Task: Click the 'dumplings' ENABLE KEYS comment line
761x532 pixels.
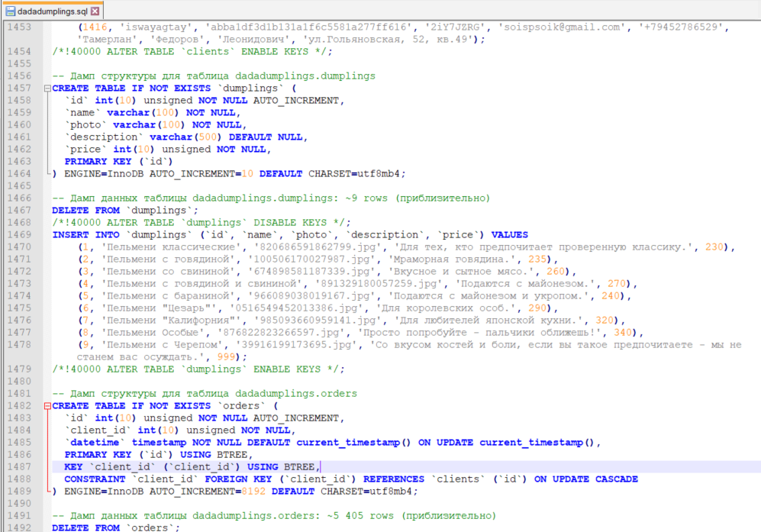Action: click(198, 369)
